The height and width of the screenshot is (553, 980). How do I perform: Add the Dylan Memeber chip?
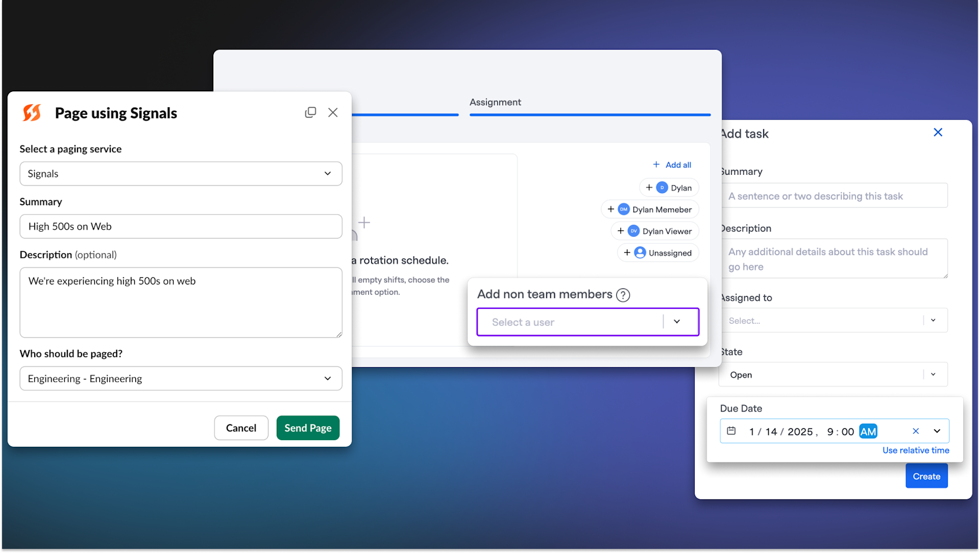650,209
